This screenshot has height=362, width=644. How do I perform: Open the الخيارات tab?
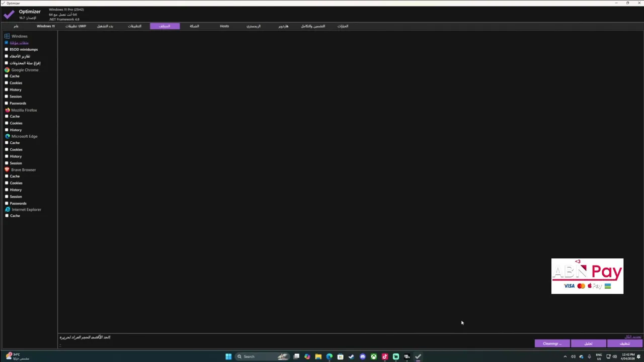343,26
